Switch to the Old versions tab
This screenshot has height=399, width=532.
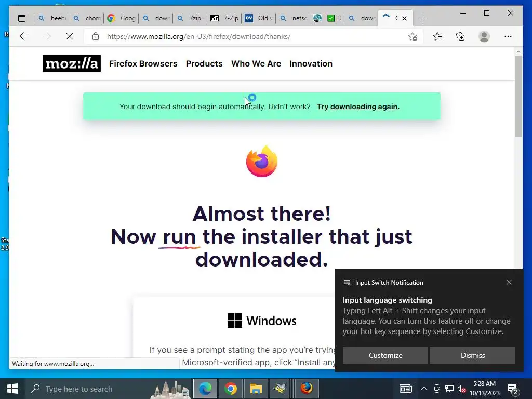pyautogui.click(x=259, y=18)
